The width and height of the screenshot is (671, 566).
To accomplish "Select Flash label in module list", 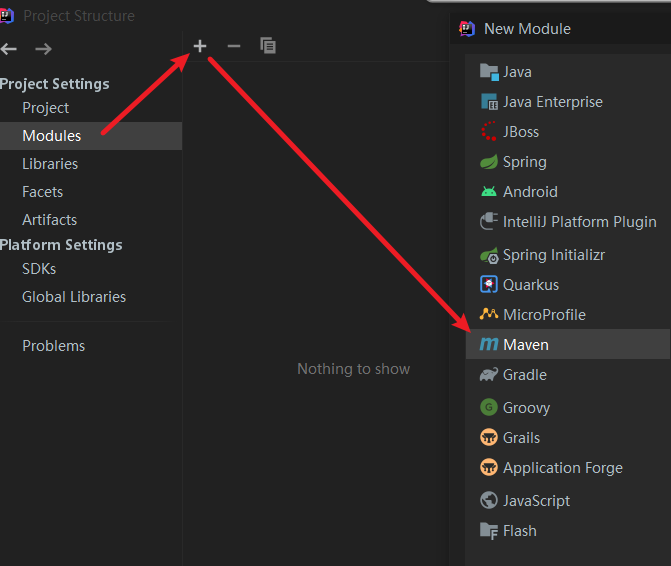I will point(520,531).
